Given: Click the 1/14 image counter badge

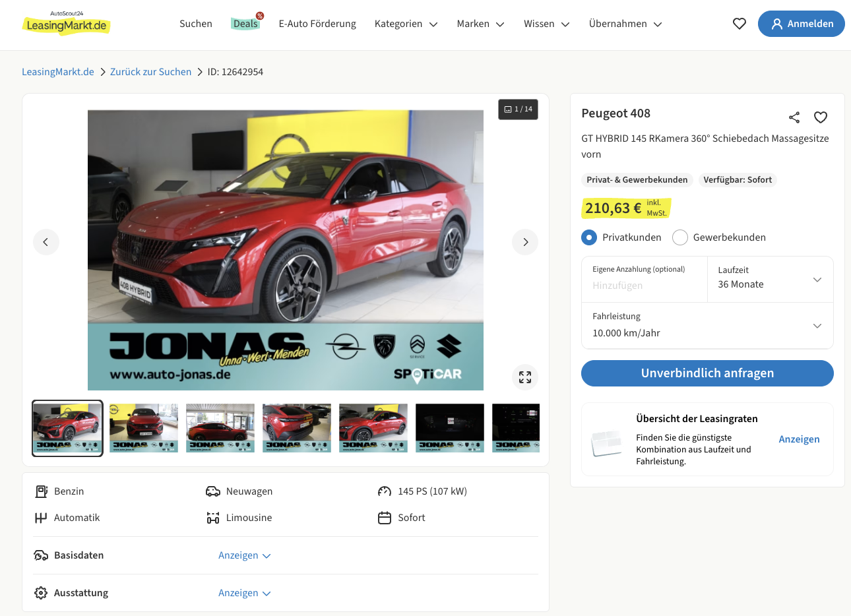Looking at the screenshot, I should 518,109.
